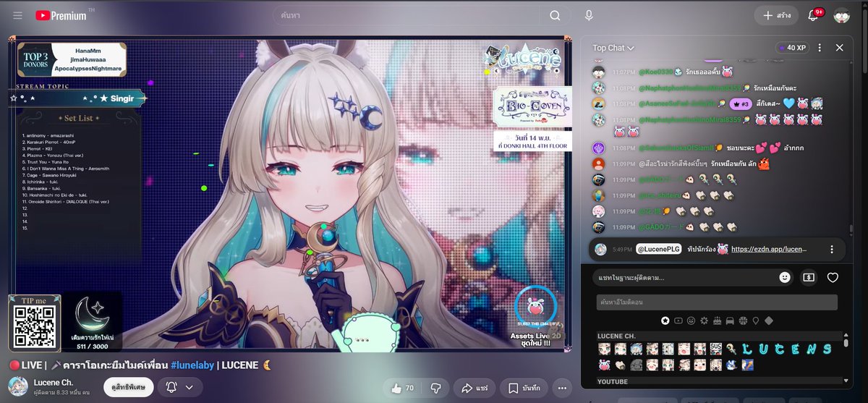Click the #3 member badge in chat
The image size is (868, 403).
(x=740, y=103)
